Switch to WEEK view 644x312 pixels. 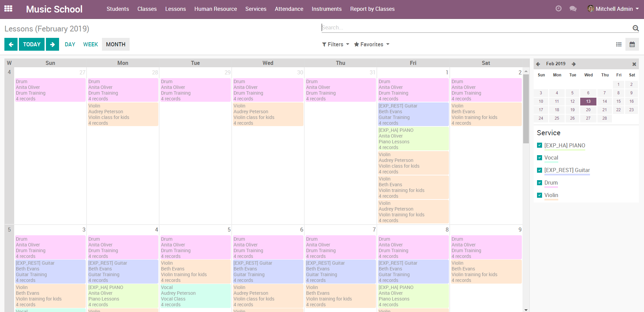coord(90,44)
